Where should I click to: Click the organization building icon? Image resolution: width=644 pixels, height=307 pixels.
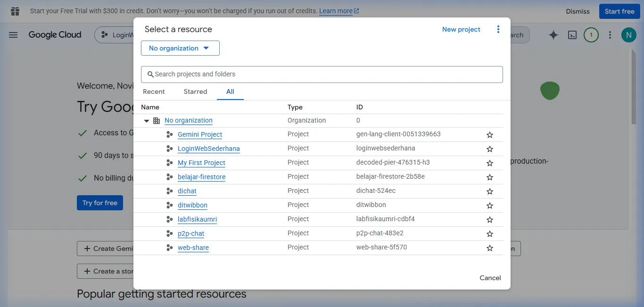[157, 121]
